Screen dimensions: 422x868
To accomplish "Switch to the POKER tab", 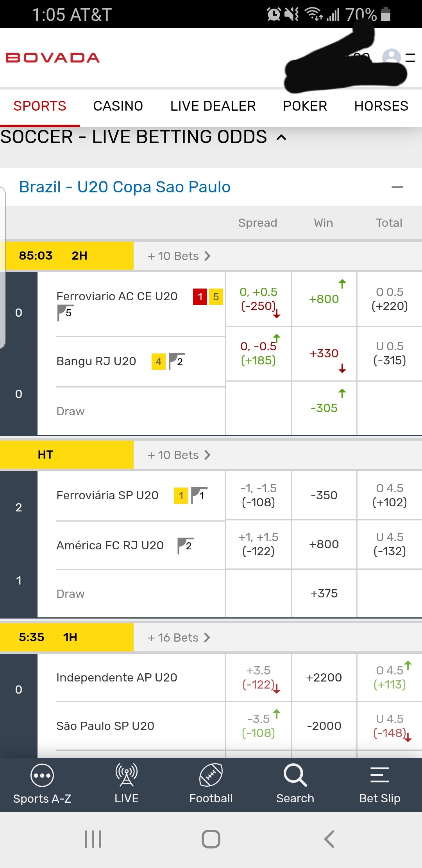I will (305, 106).
